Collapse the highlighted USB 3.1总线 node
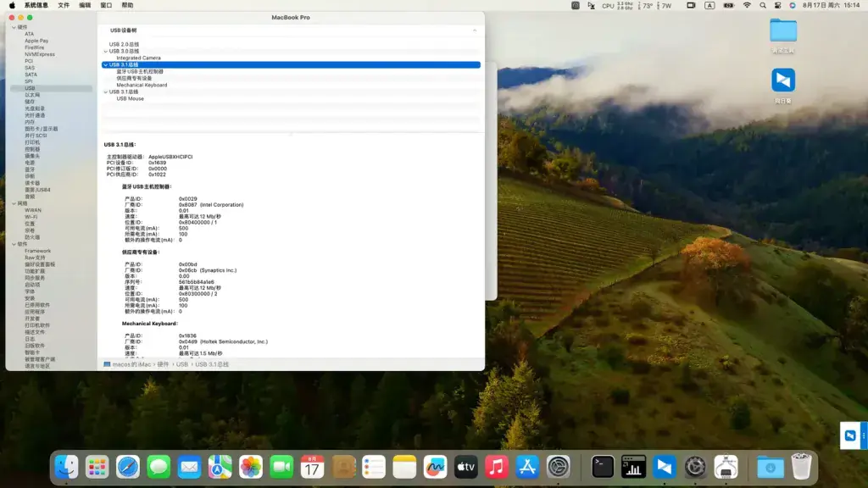Viewport: 868px width, 488px height. point(106,64)
